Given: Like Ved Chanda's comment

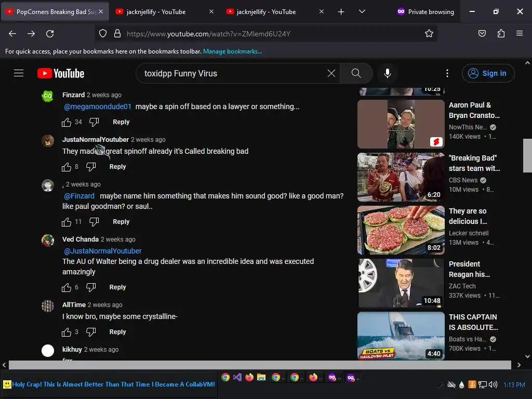Looking at the screenshot, I should point(66,287).
